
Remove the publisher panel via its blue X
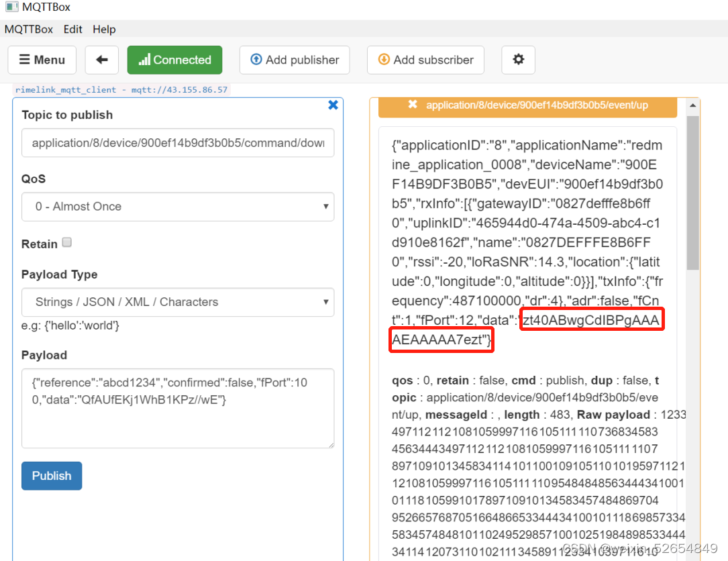pos(333,105)
